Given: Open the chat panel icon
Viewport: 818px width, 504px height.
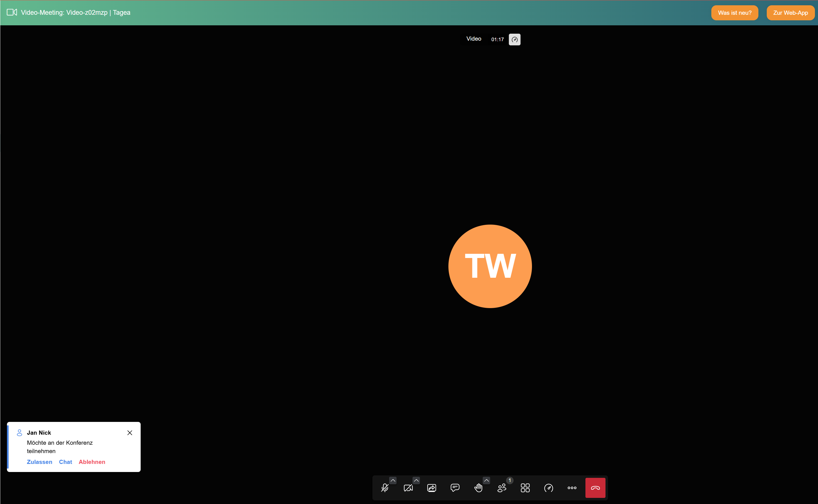Looking at the screenshot, I should [x=455, y=488].
